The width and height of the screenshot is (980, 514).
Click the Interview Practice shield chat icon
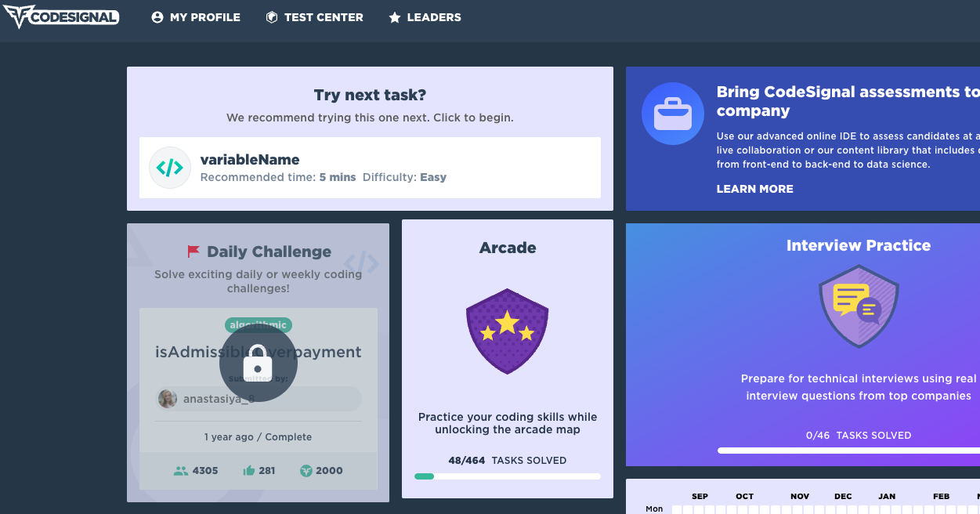[859, 307]
